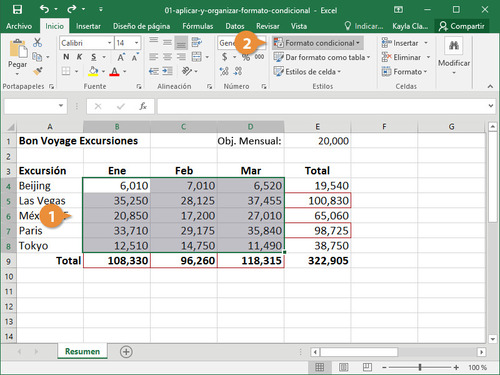Add a new sheet with plus button
This screenshot has width=500, height=375.
pos(126,352)
